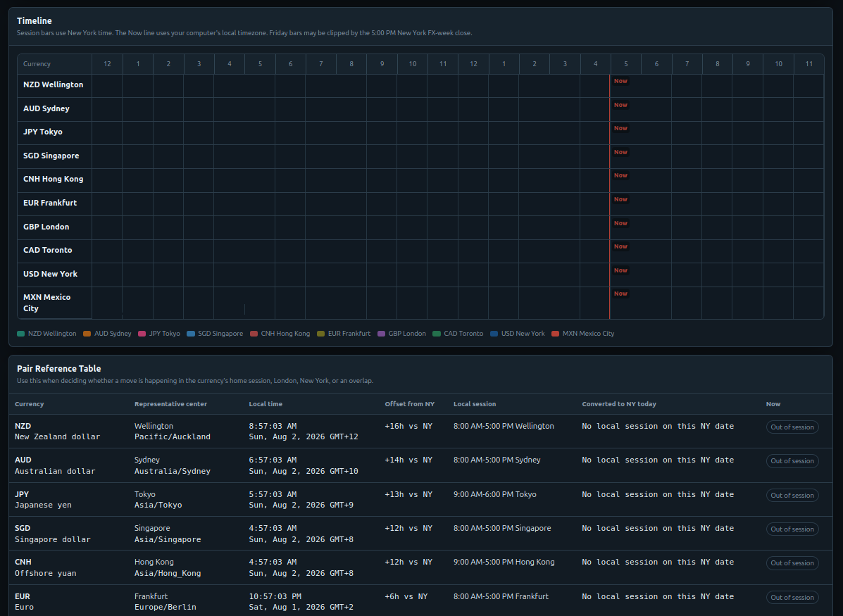This screenshot has height=616, width=843.
Task: Click the Representative center column header
Action: [x=170, y=404]
